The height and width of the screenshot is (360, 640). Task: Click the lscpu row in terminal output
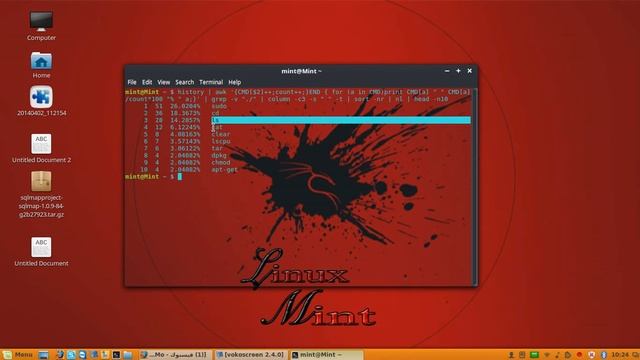point(298,141)
